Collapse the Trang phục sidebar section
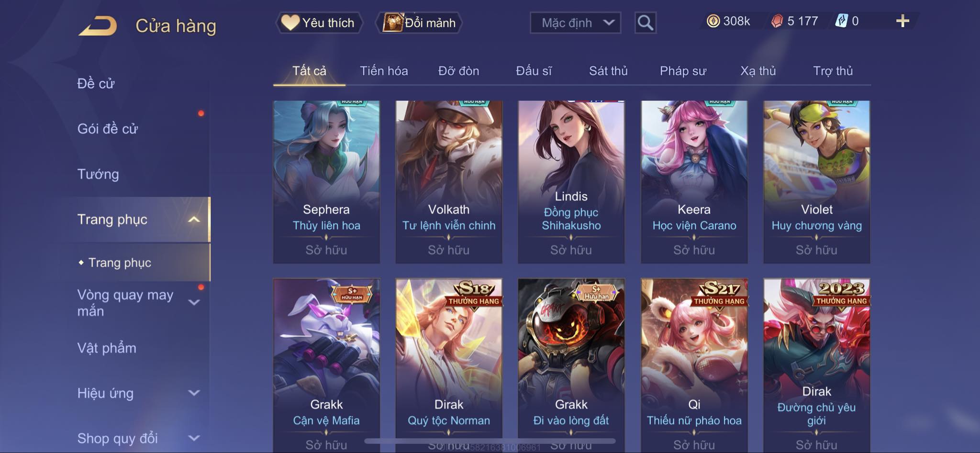This screenshot has width=980, height=453. coord(194,220)
